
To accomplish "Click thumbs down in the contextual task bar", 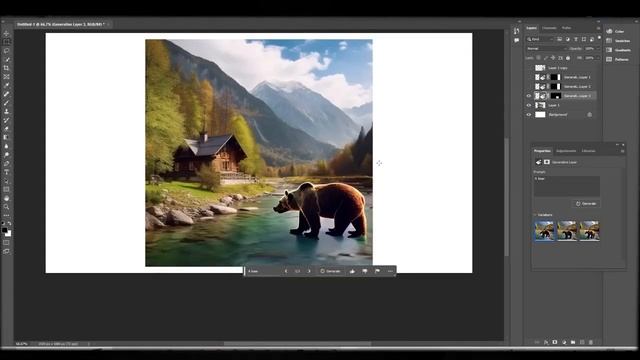I will [x=365, y=271].
